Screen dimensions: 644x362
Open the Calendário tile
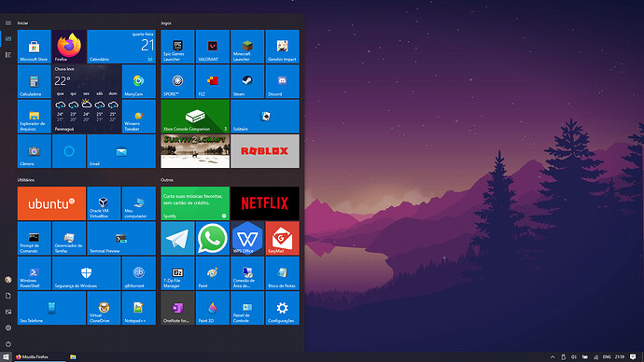point(121,47)
